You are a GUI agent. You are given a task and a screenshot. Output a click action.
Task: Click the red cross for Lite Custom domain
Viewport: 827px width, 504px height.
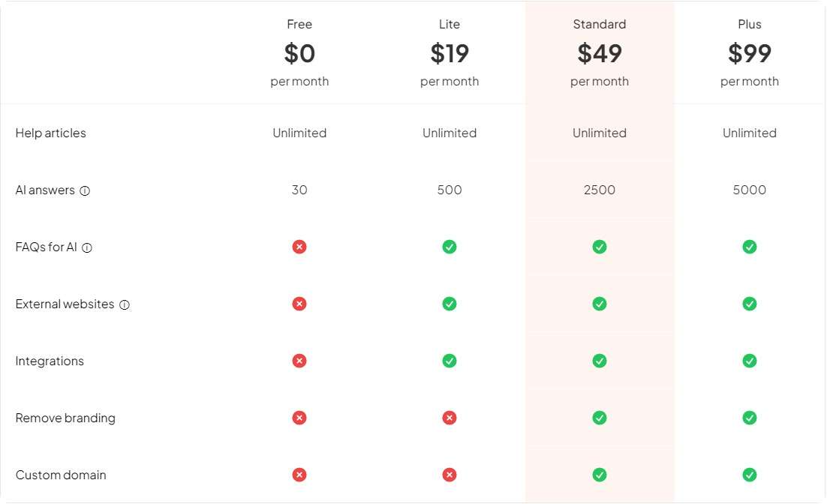pos(449,475)
